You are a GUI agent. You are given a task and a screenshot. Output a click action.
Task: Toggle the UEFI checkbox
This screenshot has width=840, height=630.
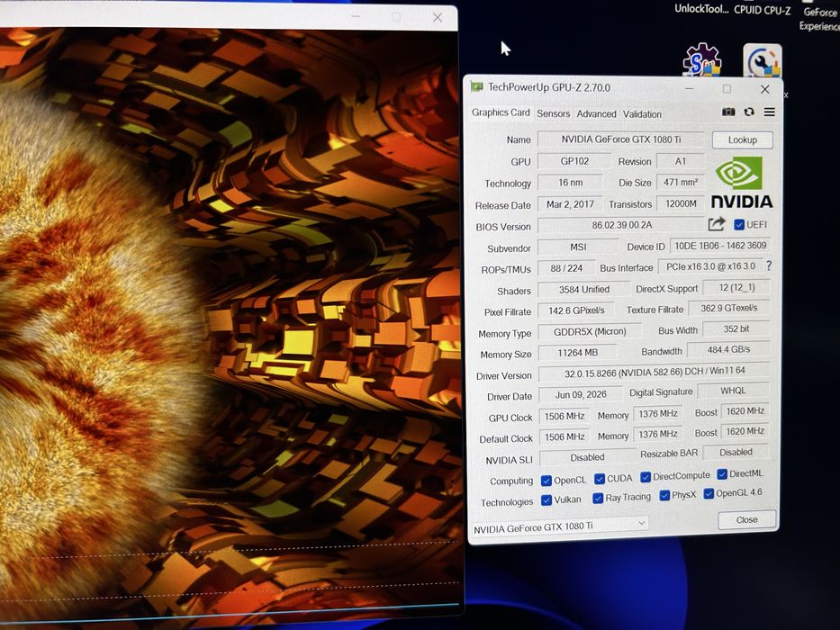pos(739,224)
